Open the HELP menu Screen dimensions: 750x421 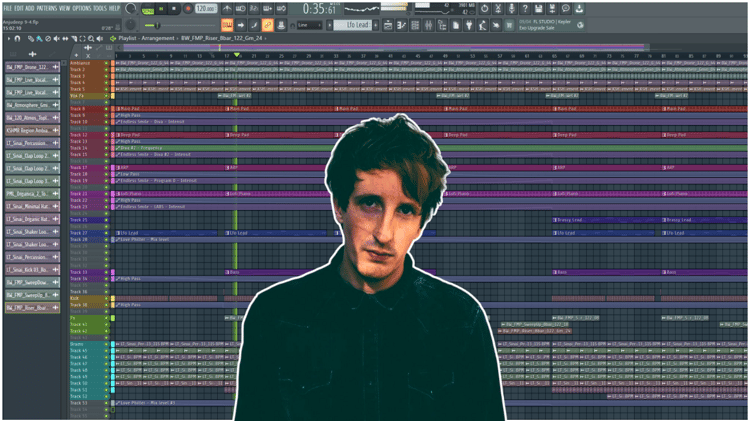tap(114, 8)
